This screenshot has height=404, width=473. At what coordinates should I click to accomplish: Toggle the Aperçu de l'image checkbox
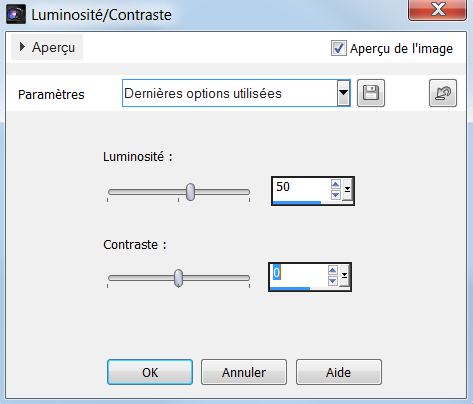click(338, 48)
